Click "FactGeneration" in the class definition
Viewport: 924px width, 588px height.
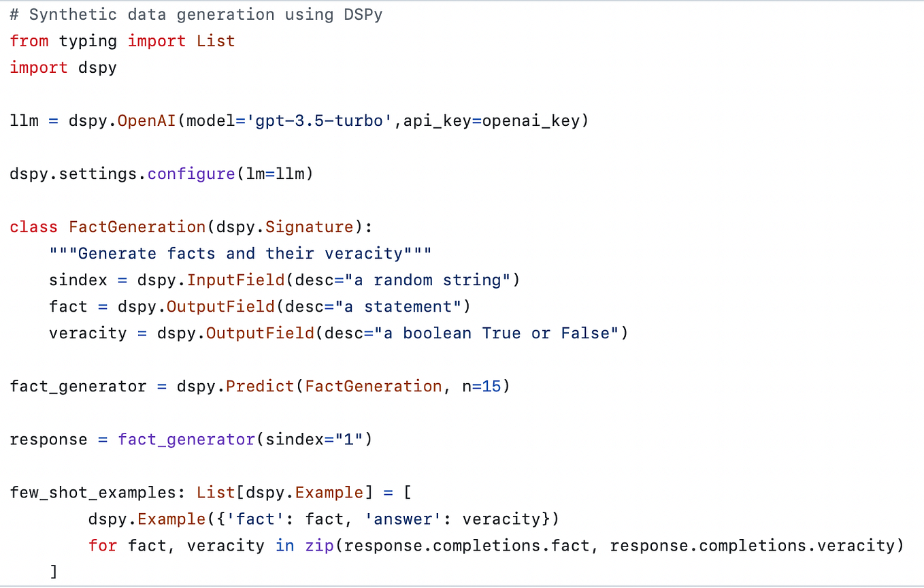pos(137,227)
